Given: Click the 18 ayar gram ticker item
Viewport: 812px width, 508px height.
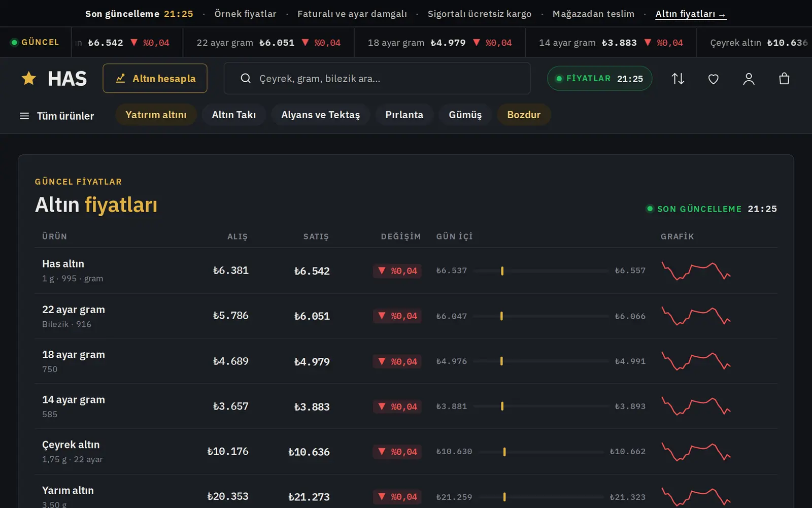Looking at the screenshot, I should tap(439, 43).
